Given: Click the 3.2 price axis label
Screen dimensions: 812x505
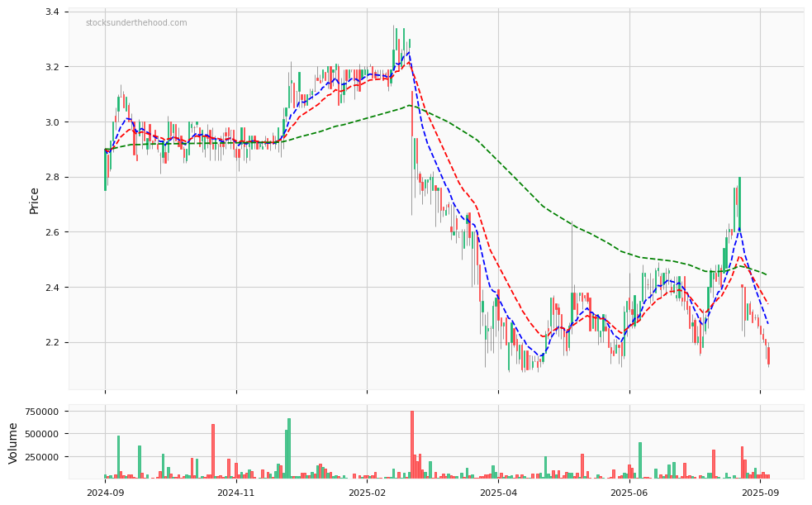Looking at the screenshot, I should click(52, 67).
